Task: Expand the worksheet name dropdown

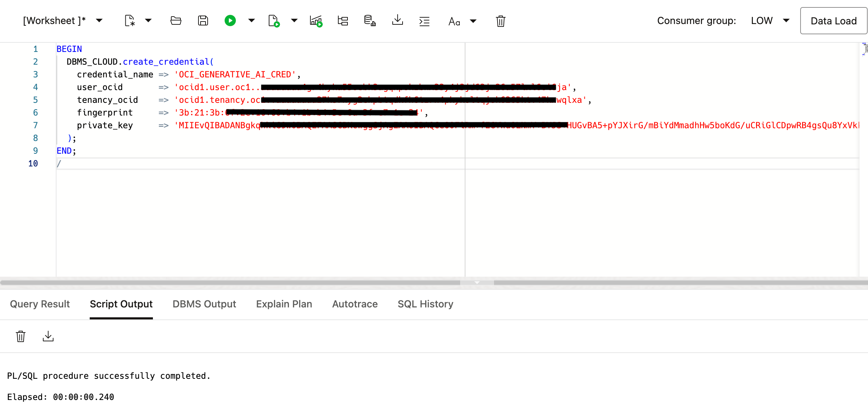Action: point(100,20)
